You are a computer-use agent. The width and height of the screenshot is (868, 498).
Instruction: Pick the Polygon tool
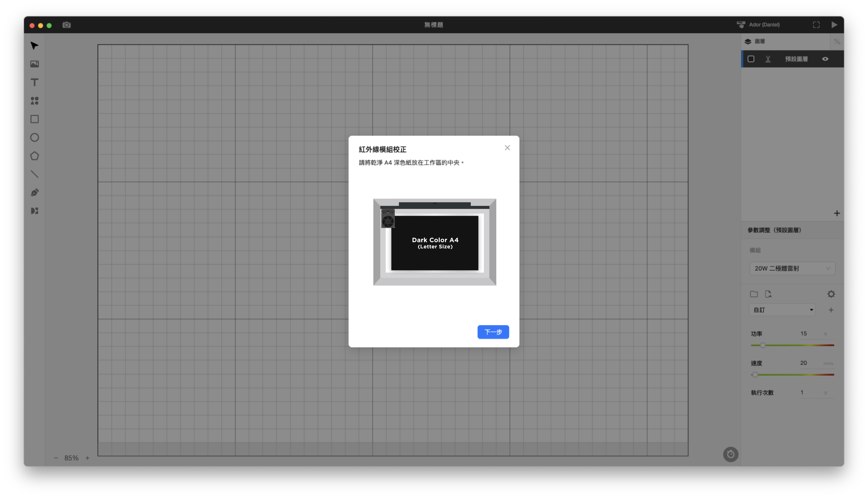tap(35, 156)
